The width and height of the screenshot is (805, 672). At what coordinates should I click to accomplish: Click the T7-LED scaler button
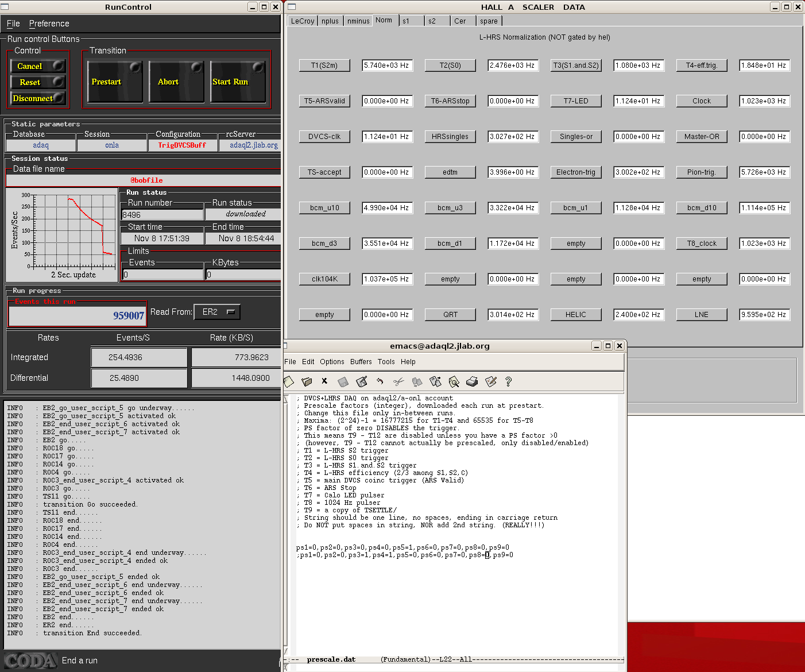point(576,101)
